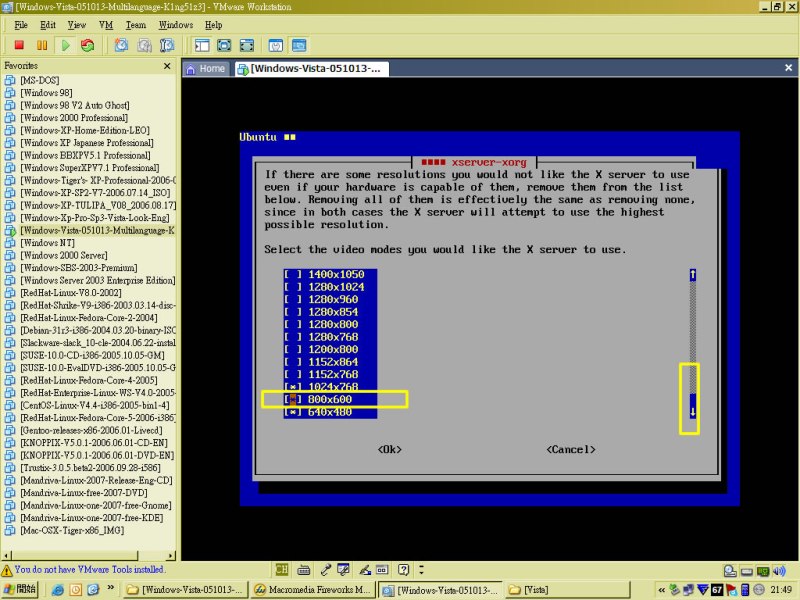This screenshot has width=800, height=600.
Task: Click the language bar help question icon
Action: 404,569
